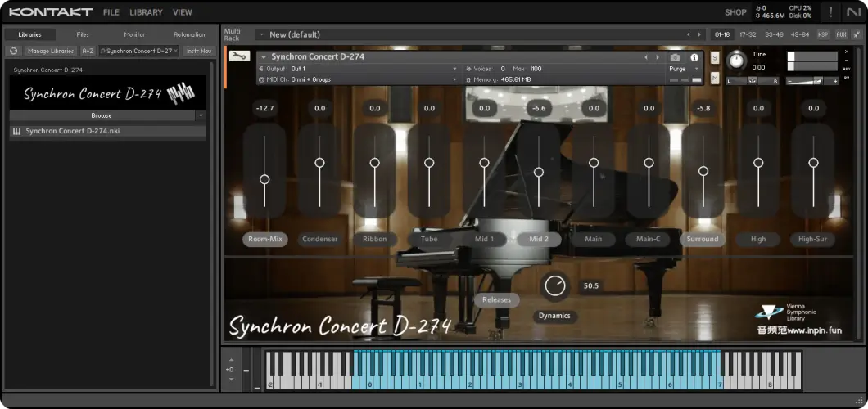Open the exclamation warning indicator
The height and width of the screenshot is (409, 868).
(x=831, y=11)
